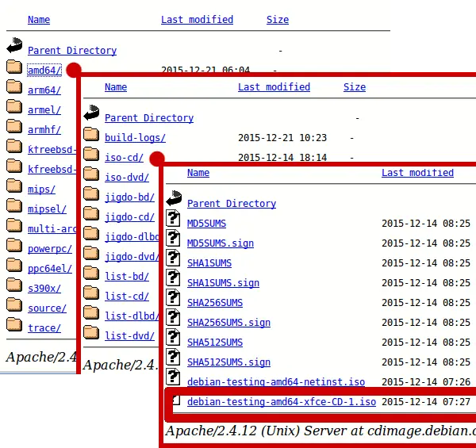Screen dimensions: 476x448
Task: Open the trace/ directory link
Action: point(44,328)
